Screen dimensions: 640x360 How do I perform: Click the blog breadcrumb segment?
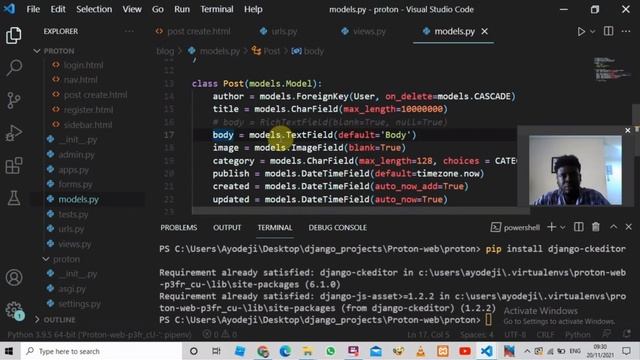165,51
